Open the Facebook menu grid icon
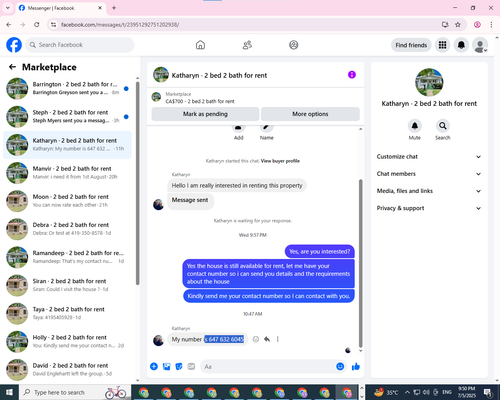This screenshot has width=500, height=400. [442, 45]
